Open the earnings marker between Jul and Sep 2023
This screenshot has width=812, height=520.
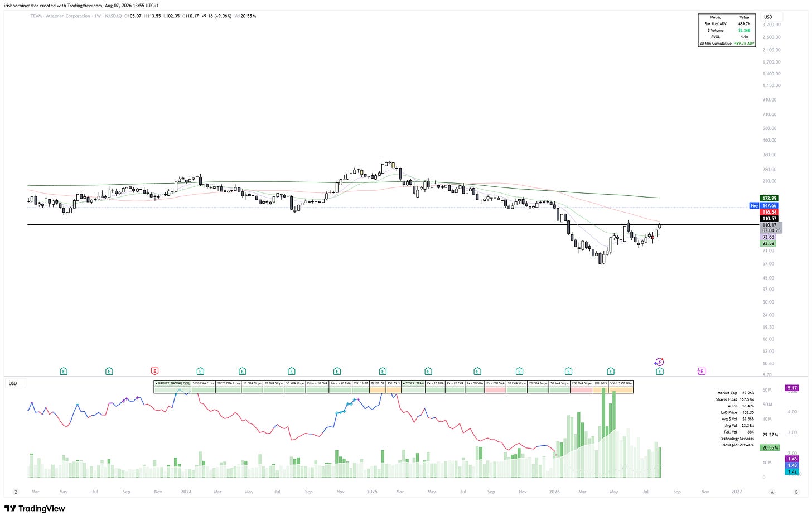[109, 371]
